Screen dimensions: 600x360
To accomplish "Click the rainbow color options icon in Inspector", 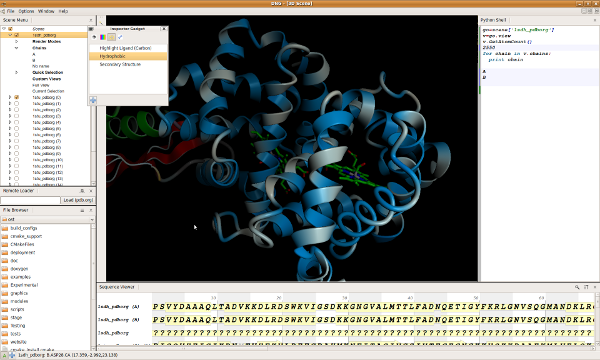I will pyautogui.click(x=103, y=37).
